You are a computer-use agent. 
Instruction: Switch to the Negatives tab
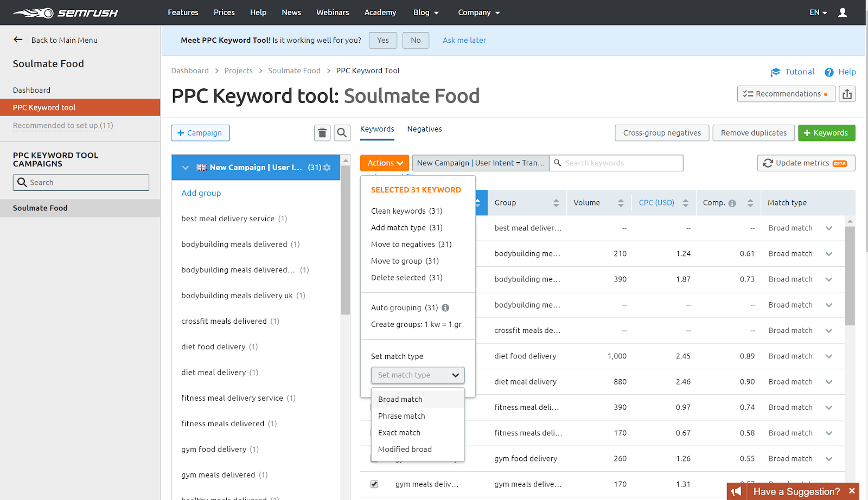coord(425,129)
